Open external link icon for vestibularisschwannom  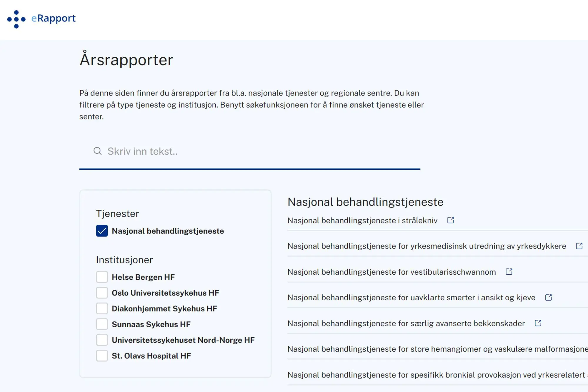point(509,272)
